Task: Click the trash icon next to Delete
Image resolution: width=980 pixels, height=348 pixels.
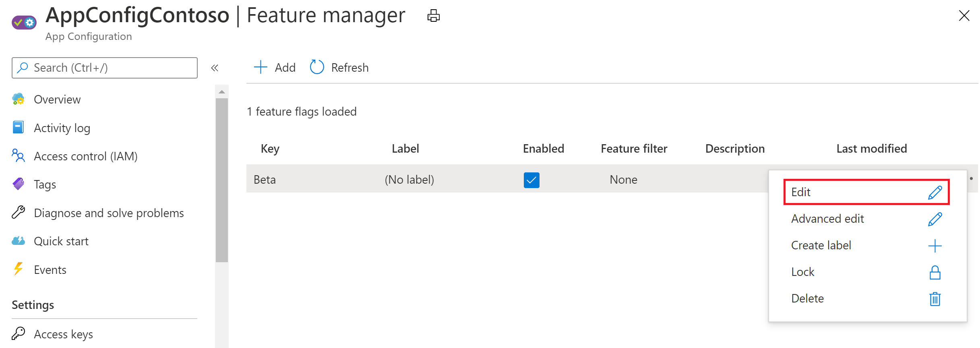Action: point(935,299)
